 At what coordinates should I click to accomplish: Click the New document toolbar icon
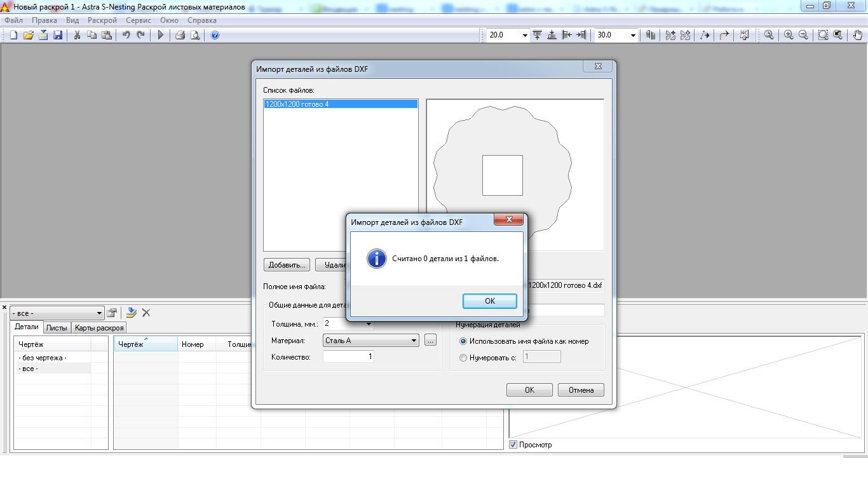click(13, 36)
